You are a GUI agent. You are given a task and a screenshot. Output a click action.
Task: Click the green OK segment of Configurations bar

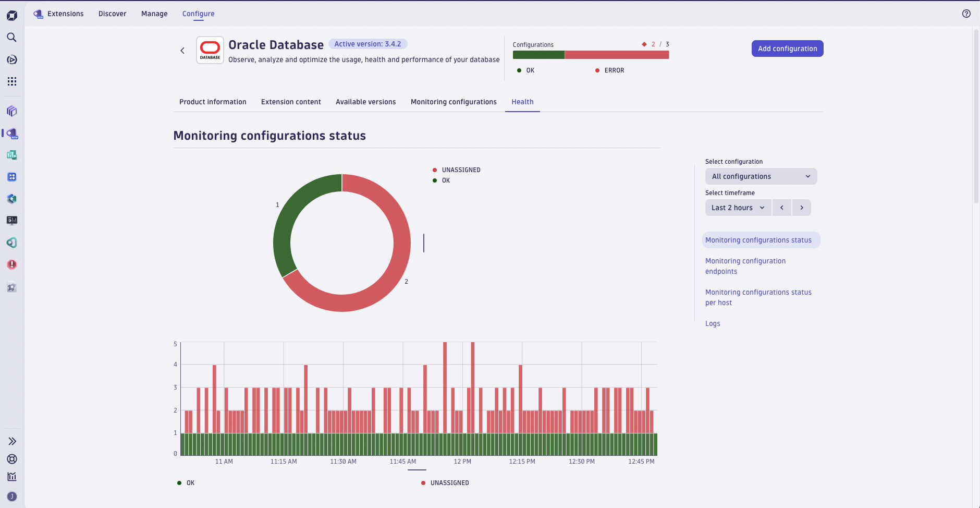[x=538, y=55]
